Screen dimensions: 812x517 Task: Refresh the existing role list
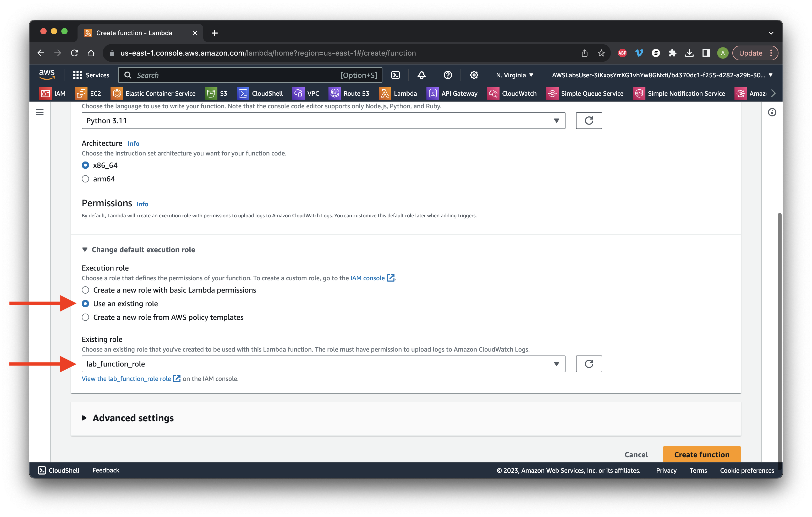coord(589,364)
